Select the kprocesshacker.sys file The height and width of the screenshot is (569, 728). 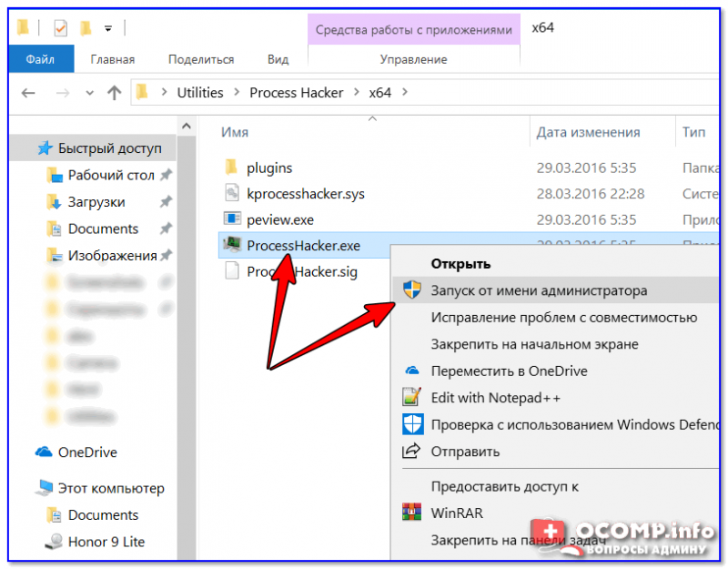[306, 194]
